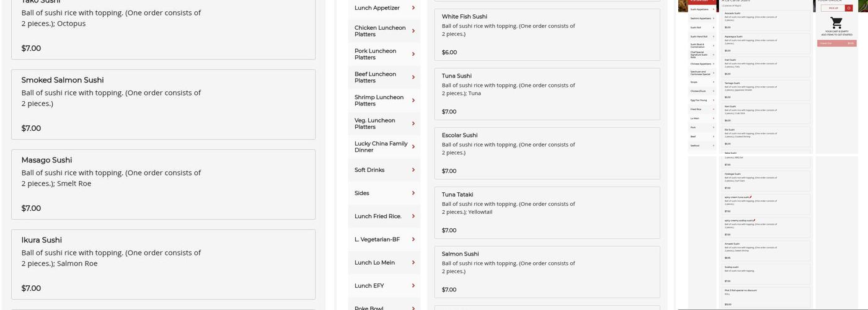Screen dimensions: 868x310
Task: Click the red chevron next to Sides
Action: pyautogui.click(x=414, y=193)
